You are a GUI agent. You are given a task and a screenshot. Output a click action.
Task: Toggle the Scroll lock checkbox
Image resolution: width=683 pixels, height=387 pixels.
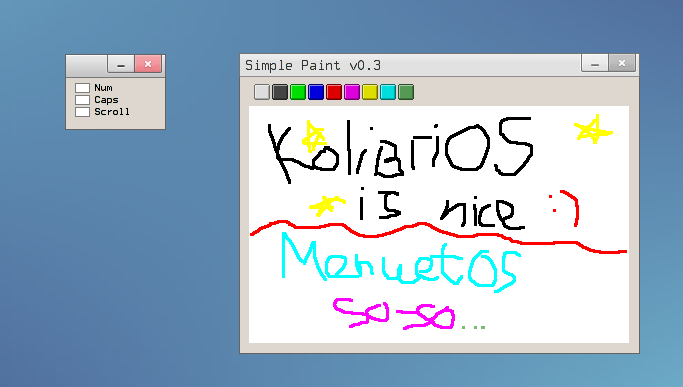pos(82,112)
